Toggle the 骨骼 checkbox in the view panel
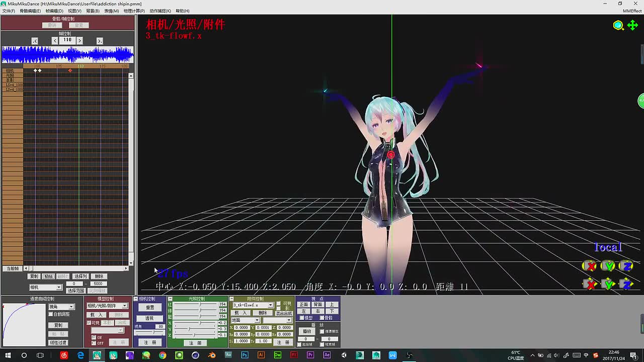Screen dimensions: 644x362 pos(323,317)
